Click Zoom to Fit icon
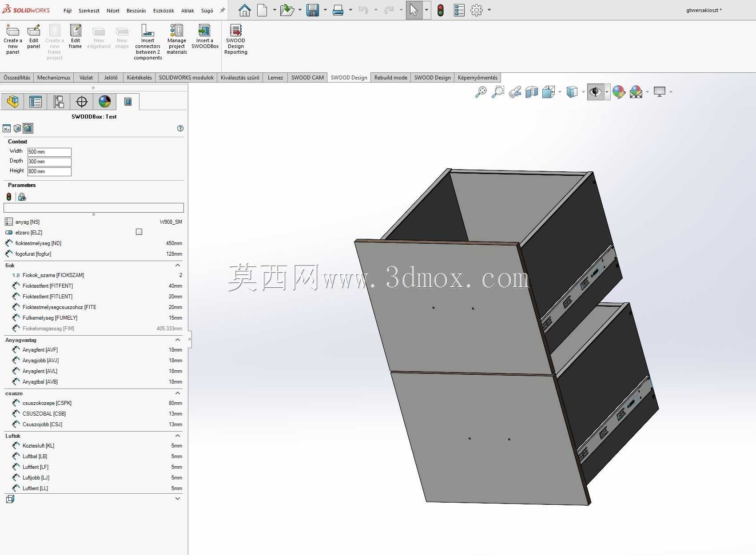 pos(481,92)
